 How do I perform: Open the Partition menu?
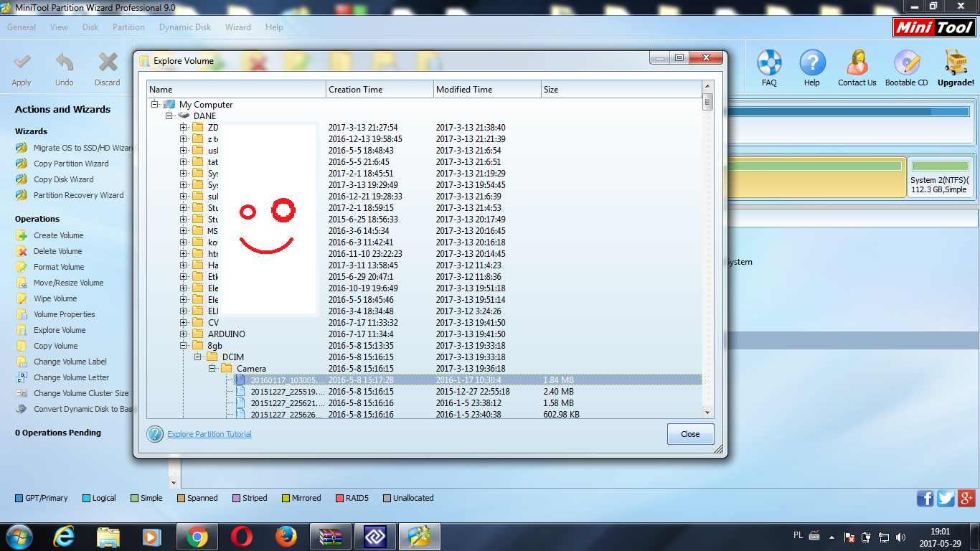click(128, 27)
